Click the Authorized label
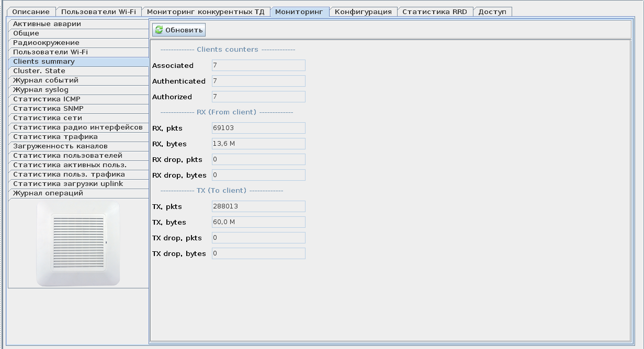The width and height of the screenshot is (644, 349). [x=172, y=97]
